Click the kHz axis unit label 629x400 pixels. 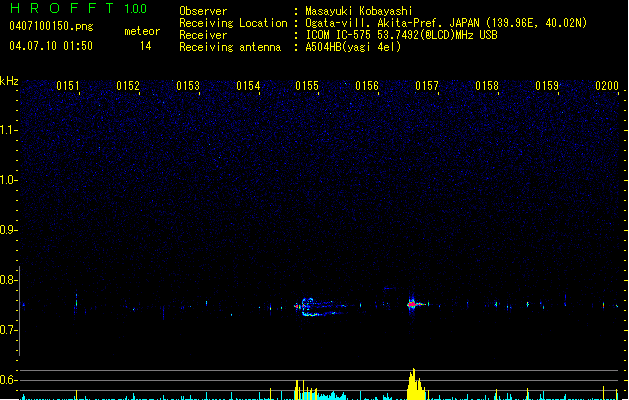[9, 81]
